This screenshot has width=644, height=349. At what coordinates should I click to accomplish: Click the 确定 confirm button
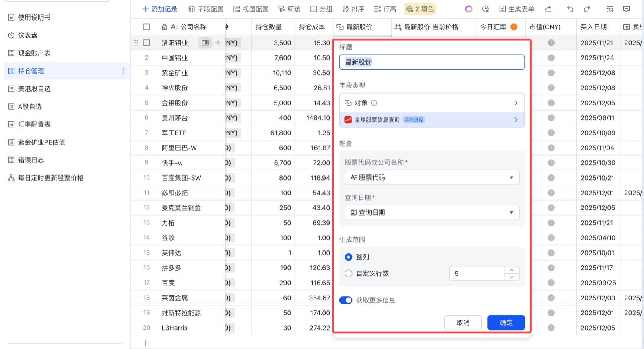tap(506, 322)
